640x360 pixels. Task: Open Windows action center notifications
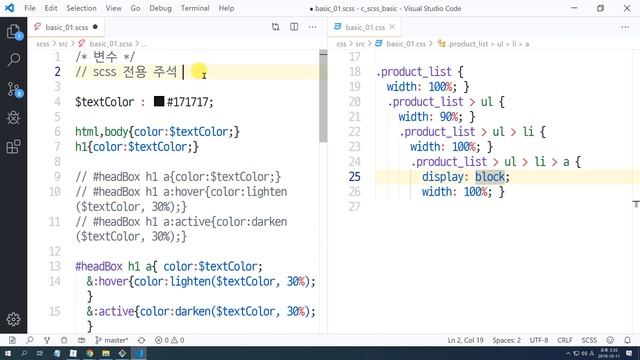pos(629,353)
